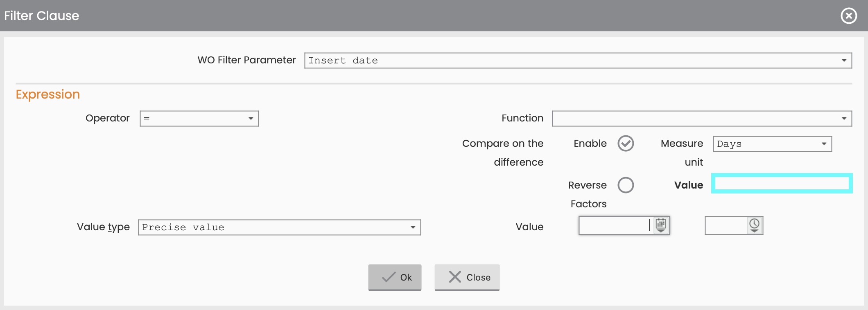Confirm with the Ok button
868x310 pixels.
click(395, 277)
